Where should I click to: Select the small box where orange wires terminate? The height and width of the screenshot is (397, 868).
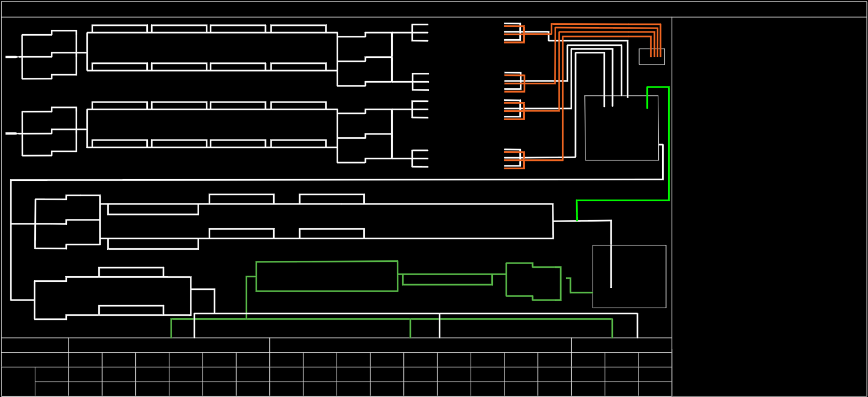point(652,57)
